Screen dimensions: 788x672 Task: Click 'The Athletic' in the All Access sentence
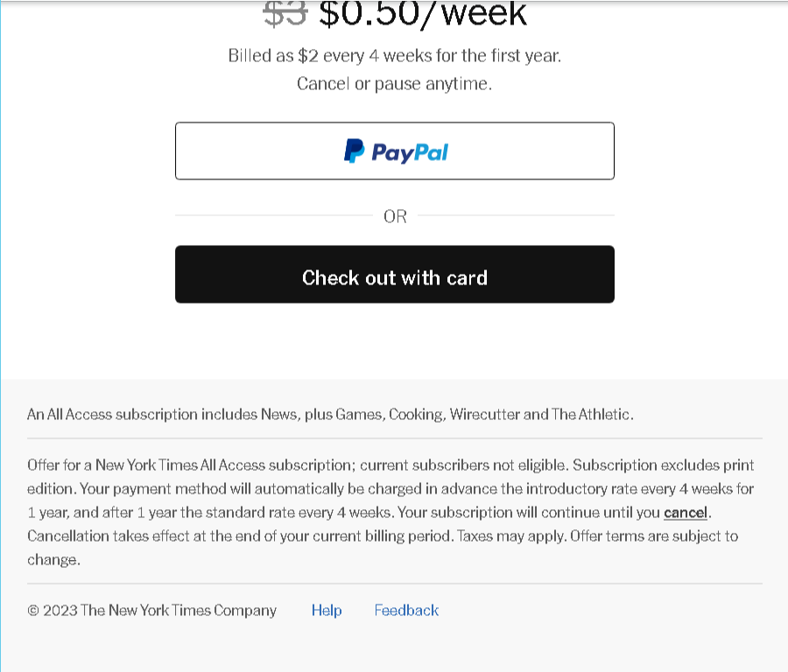[x=590, y=415]
